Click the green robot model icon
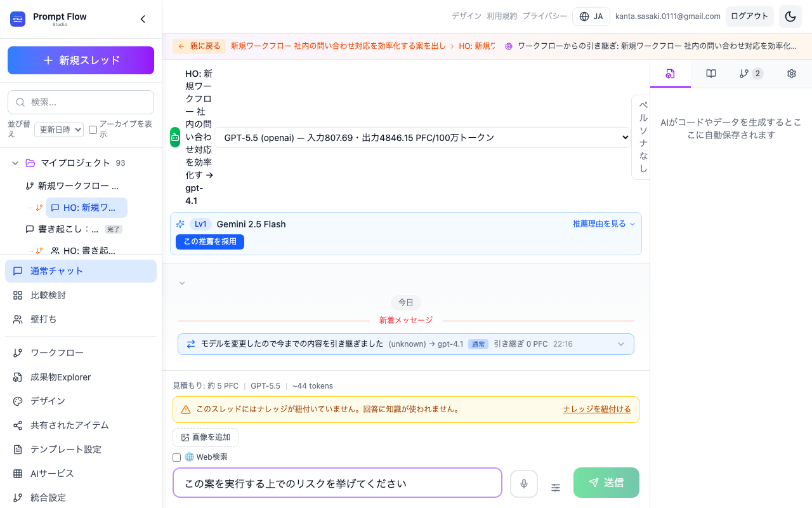This screenshot has height=508, width=812. point(175,137)
